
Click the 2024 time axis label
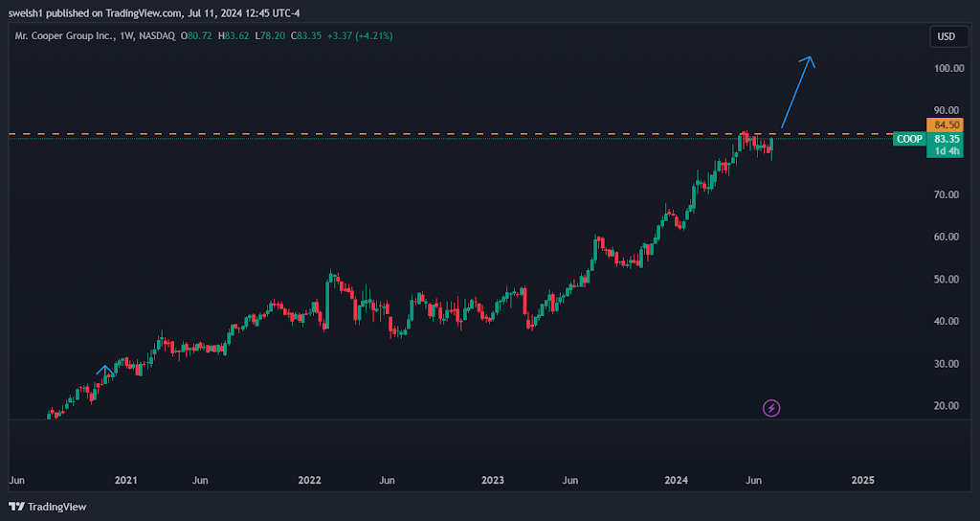click(677, 481)
